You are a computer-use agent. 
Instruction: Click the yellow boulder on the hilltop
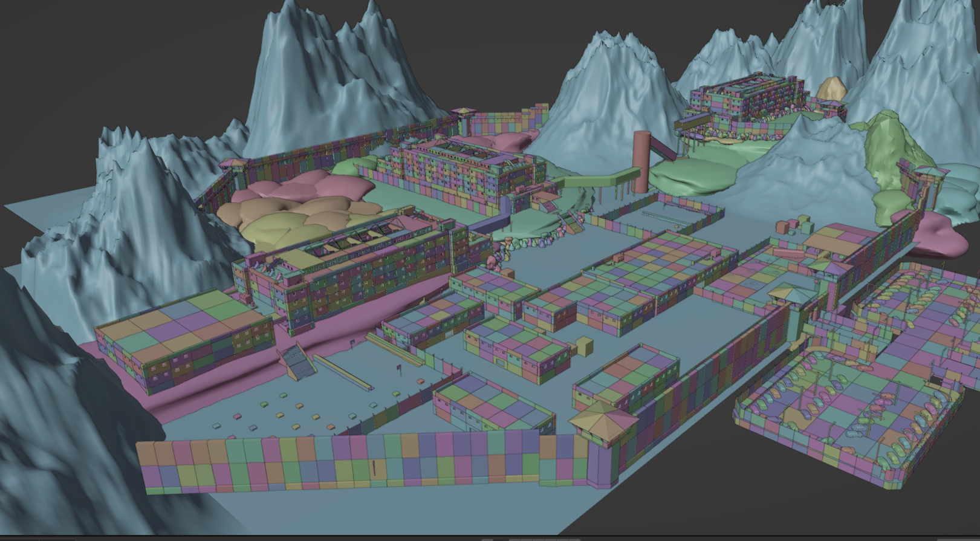click(832, 89)
